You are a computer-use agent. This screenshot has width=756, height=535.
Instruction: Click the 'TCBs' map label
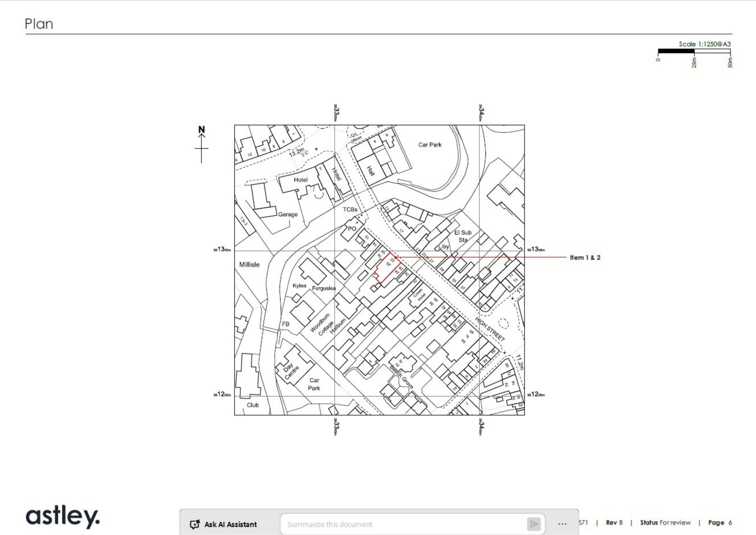350,210
